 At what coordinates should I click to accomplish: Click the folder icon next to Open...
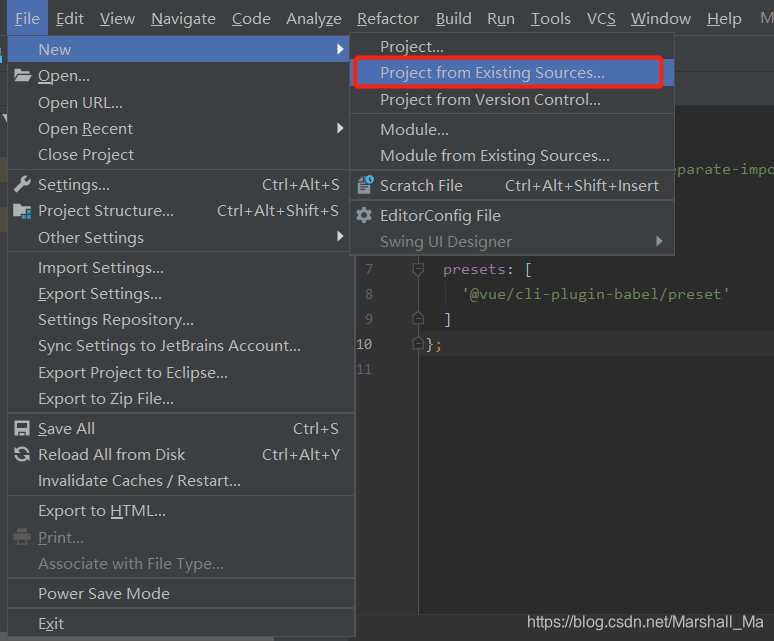point(22,75)
